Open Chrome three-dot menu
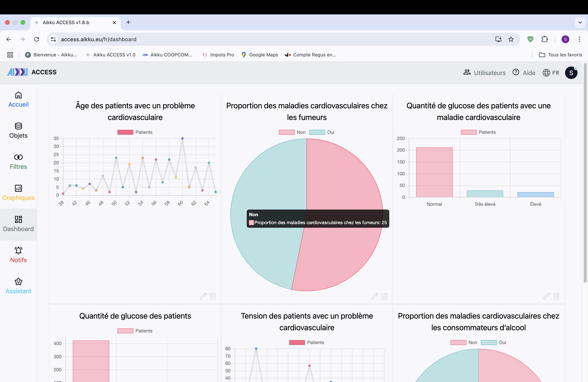 pyautogui.click(x=579, y=39)
